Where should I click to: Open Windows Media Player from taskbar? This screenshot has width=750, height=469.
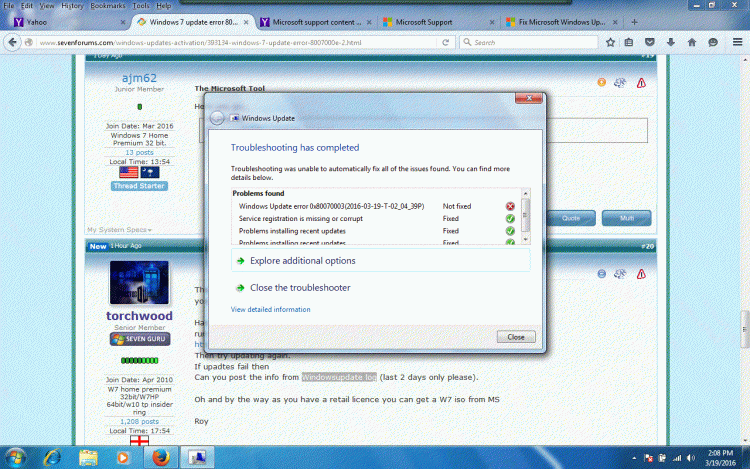122,458
